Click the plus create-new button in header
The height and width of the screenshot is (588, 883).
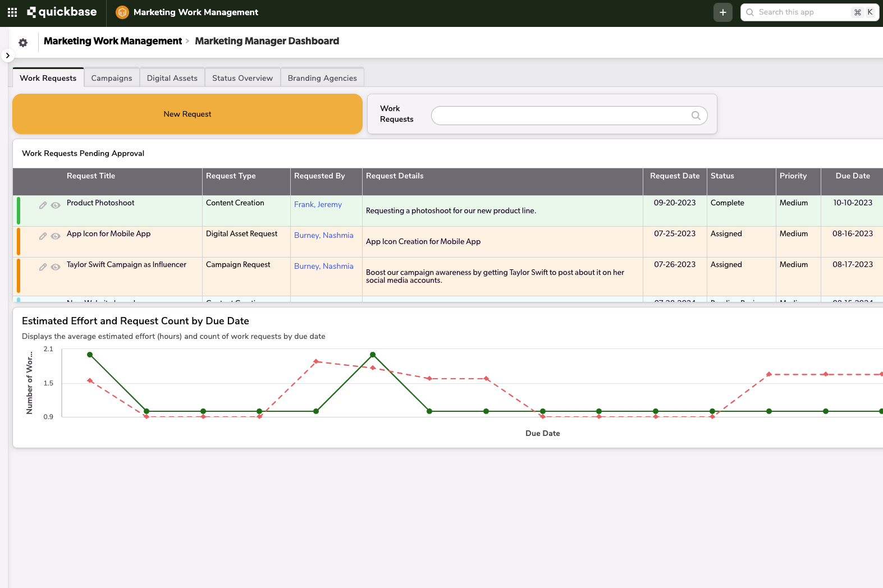(722, 12)
